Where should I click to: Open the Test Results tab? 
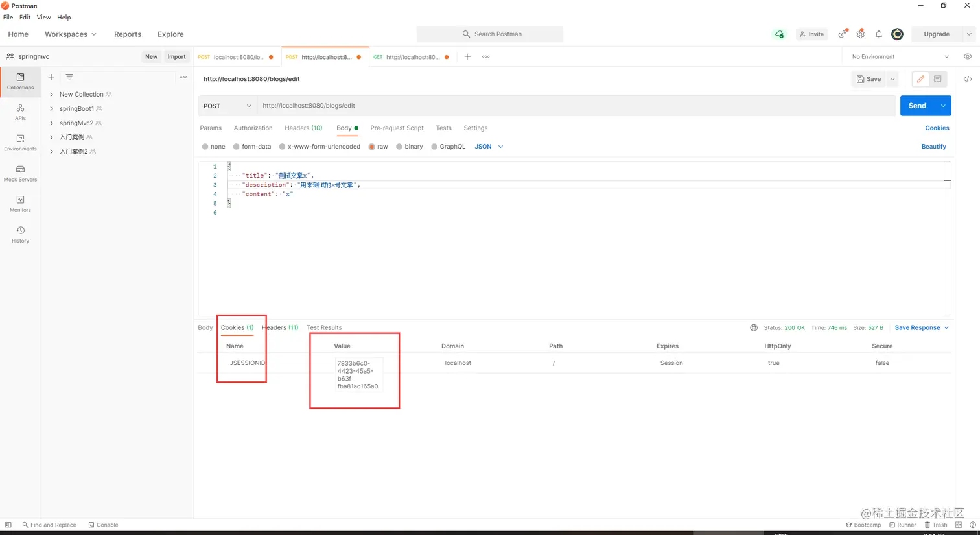(324, 327)
